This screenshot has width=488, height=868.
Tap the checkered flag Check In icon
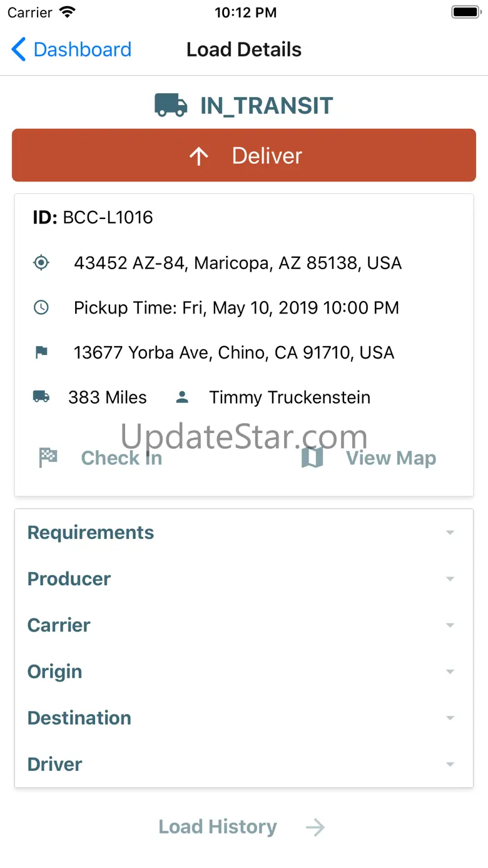click(48, 458)
